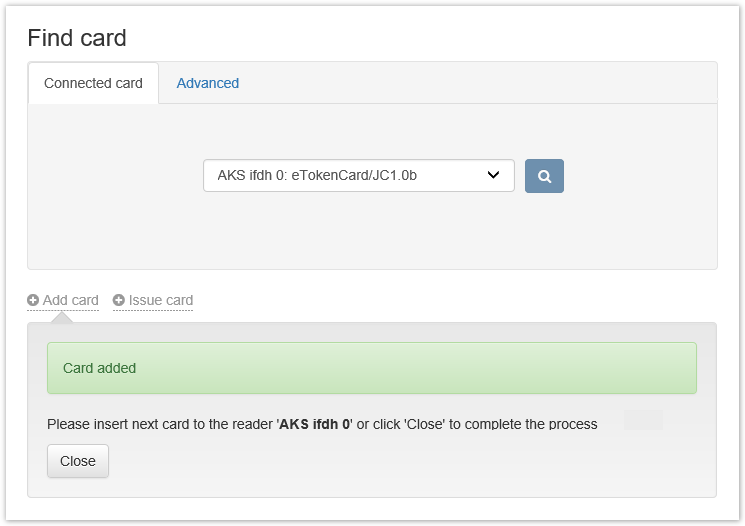The height and width of the screenshot is (526, 745).
Task: Click the Find card heading
Action: coord(77,39)
